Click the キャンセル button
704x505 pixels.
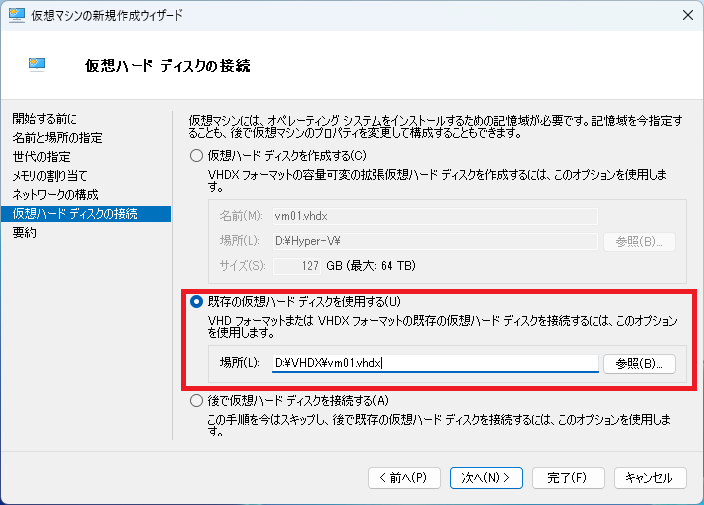click(x=650, y=478)
